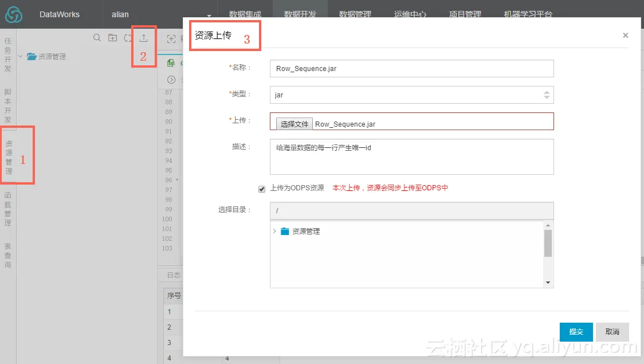The image size is (644, 364).
Task: Click row 2 in results table
Action: point(169,327)
